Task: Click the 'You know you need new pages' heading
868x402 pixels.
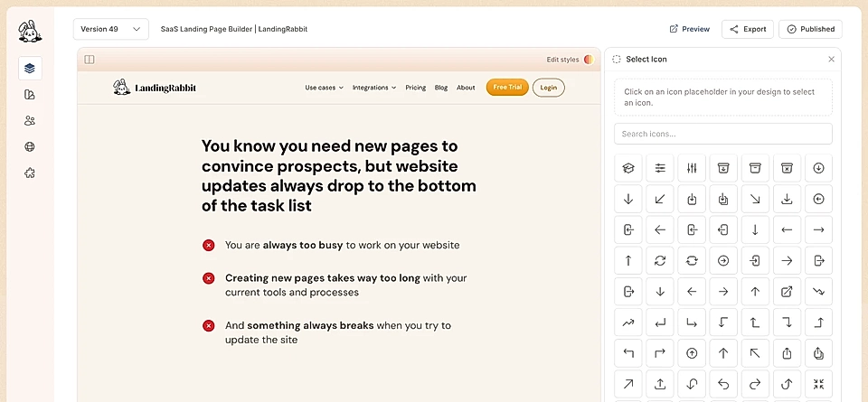Action: (x=339, y=176)
